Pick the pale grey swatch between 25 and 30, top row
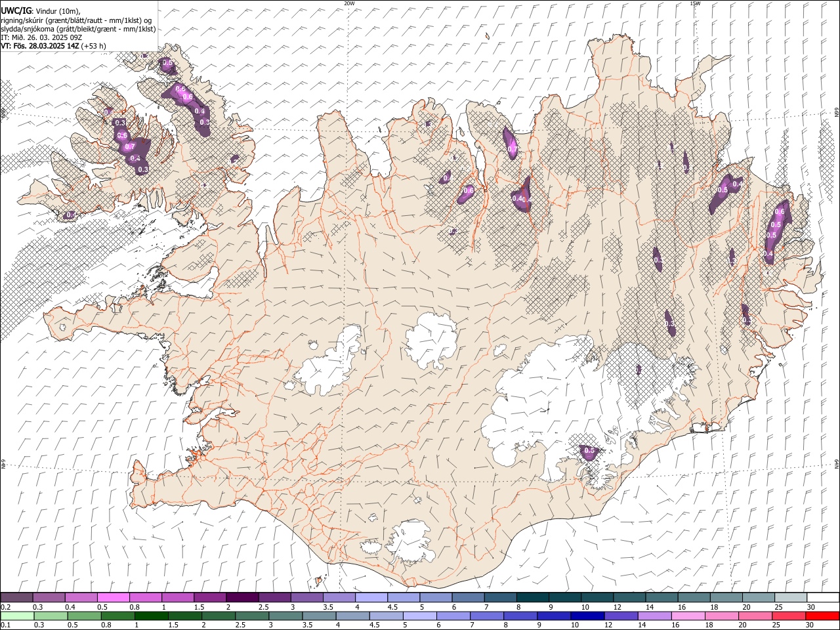 click(x=790, y=598)
